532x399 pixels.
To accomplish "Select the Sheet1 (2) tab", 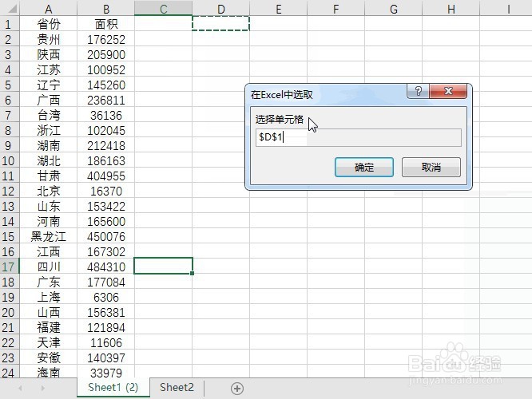I will tap(113, 387).
